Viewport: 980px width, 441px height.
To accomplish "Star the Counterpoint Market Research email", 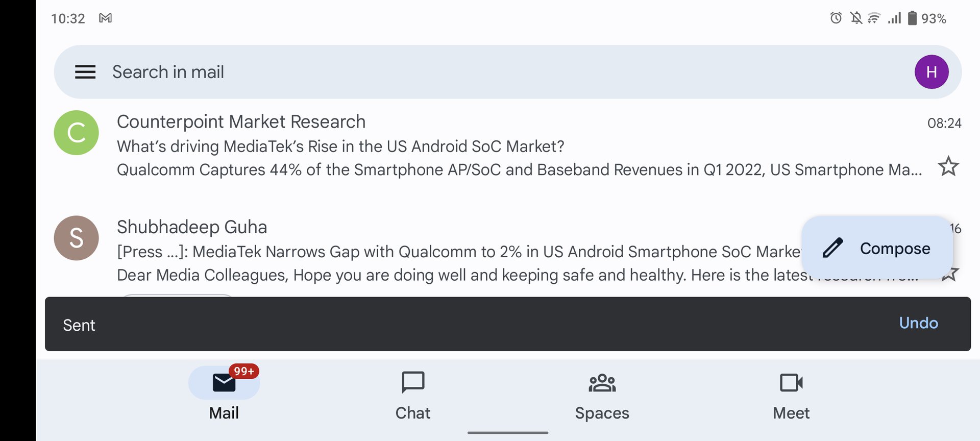I will click(x=948, y=166).
